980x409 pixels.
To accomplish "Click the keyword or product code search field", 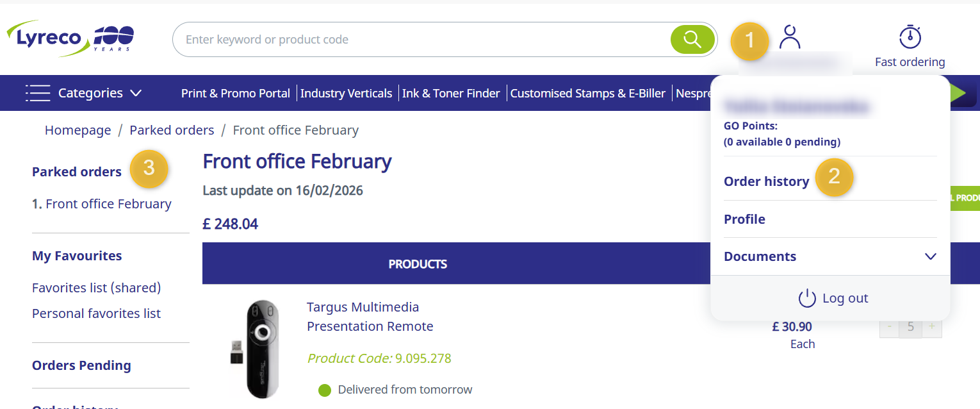I will pos(421,40).
